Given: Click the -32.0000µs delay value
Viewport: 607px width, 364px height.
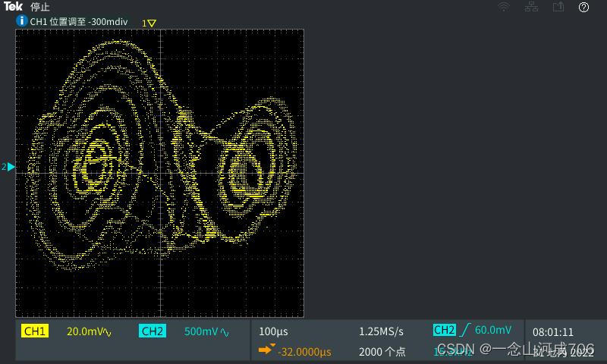Looking at the screenshot, I should (x=305, y=352).
